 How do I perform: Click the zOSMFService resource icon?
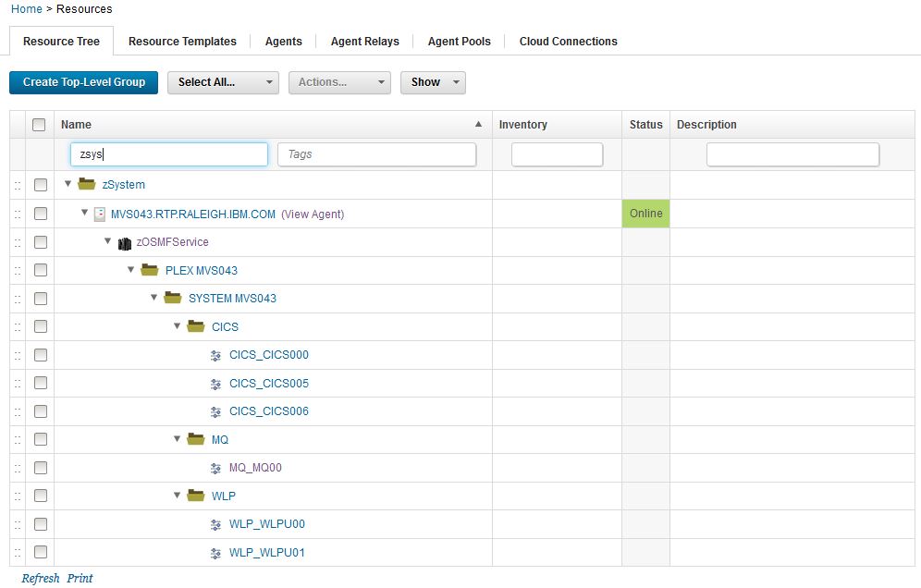[x=125, y=243]
